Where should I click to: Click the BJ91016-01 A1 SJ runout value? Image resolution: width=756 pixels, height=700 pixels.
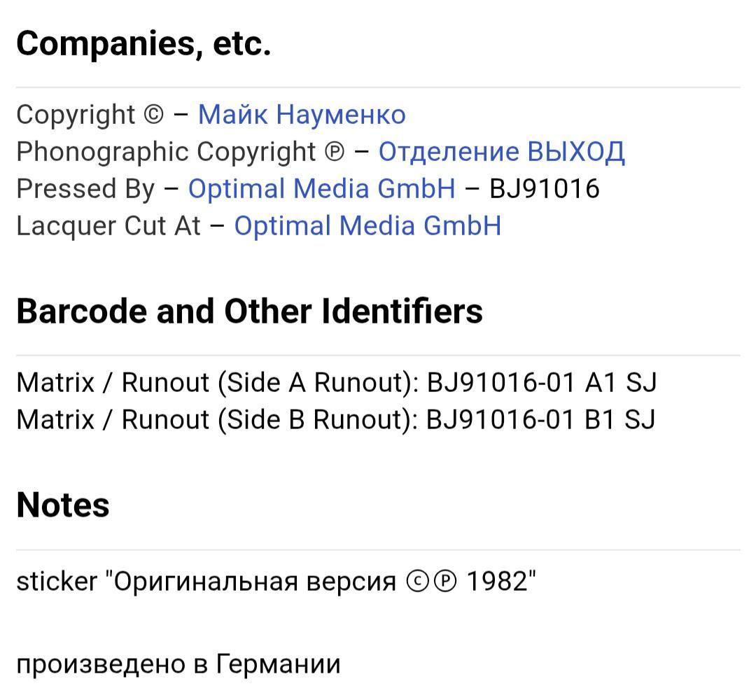(x=542, y=383)
